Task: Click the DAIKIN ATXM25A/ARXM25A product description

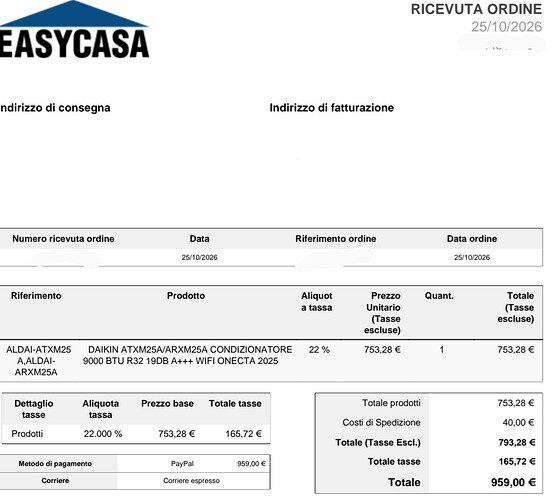Action: tap(187, 355)
